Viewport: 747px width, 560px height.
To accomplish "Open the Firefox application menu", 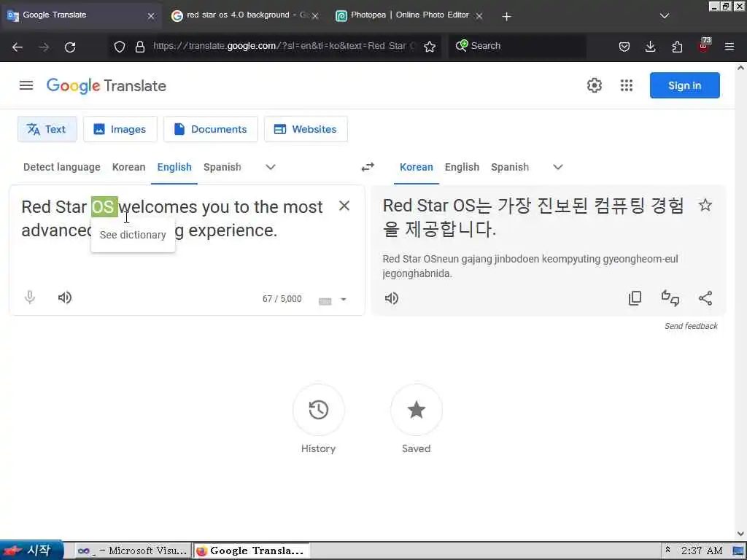I will click(x=729, y=47).
